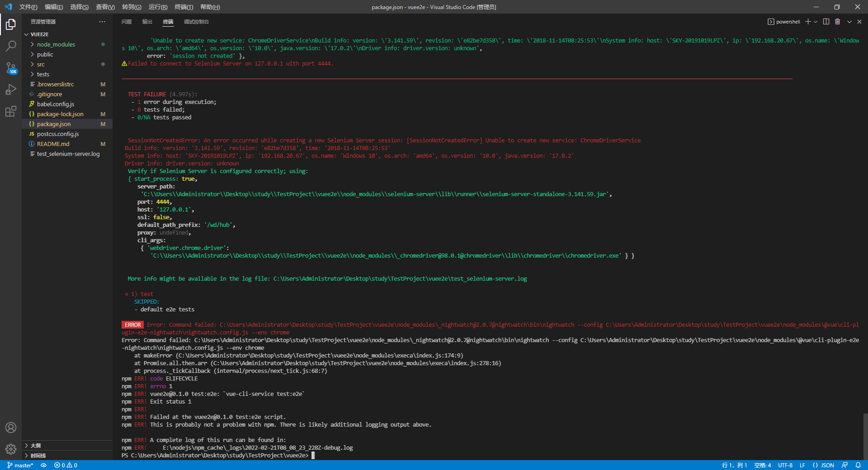The image size is (868, 470).
Task: Click the 资源管理器 explorer title
Action: pyautogui.click(x=43, y=22)
